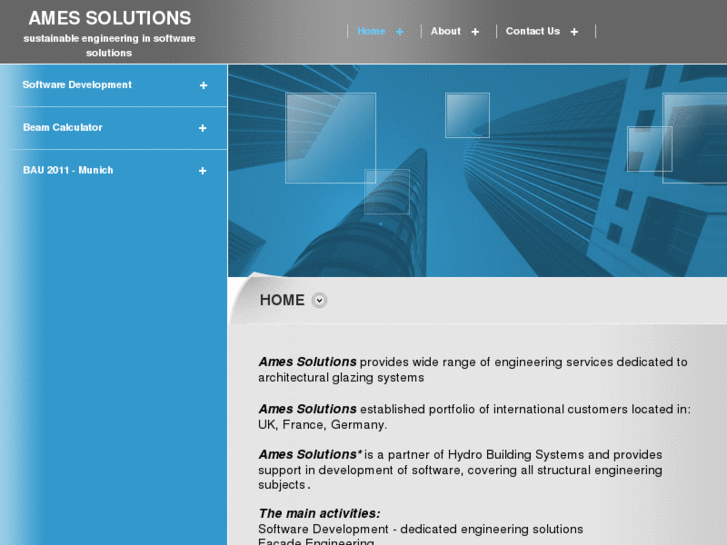This screenshot has width=727, height=545.
Task: Click the plus icon beside Contact Us
Action: [x=574, y=32]
